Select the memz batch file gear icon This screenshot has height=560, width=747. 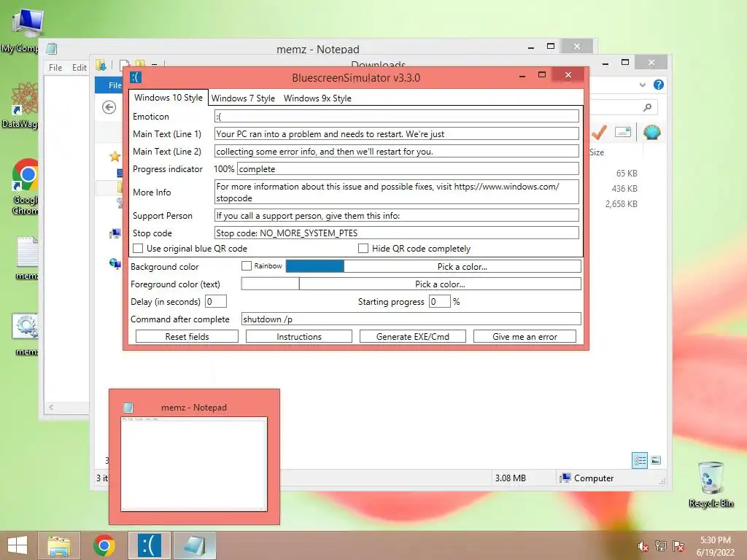tap(26, 334)
